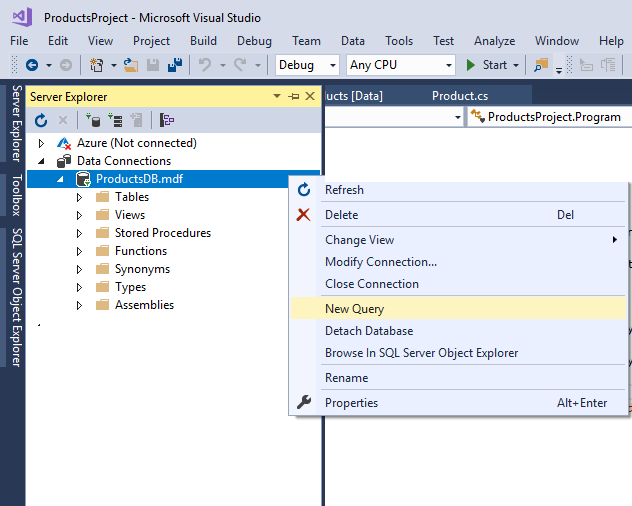Open the Toolbox side tab

tap(16, 196)
